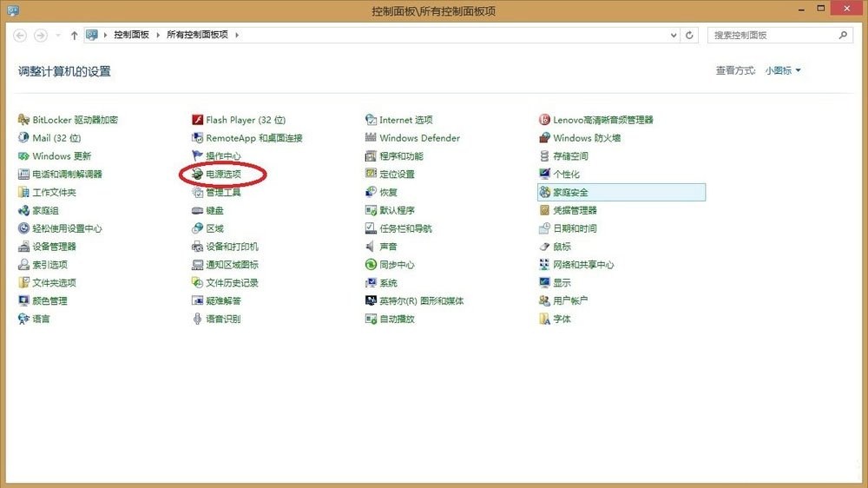
Task: Click the 英特尔(R) 图形和媒体 icon
Action: tap(371, 300)
